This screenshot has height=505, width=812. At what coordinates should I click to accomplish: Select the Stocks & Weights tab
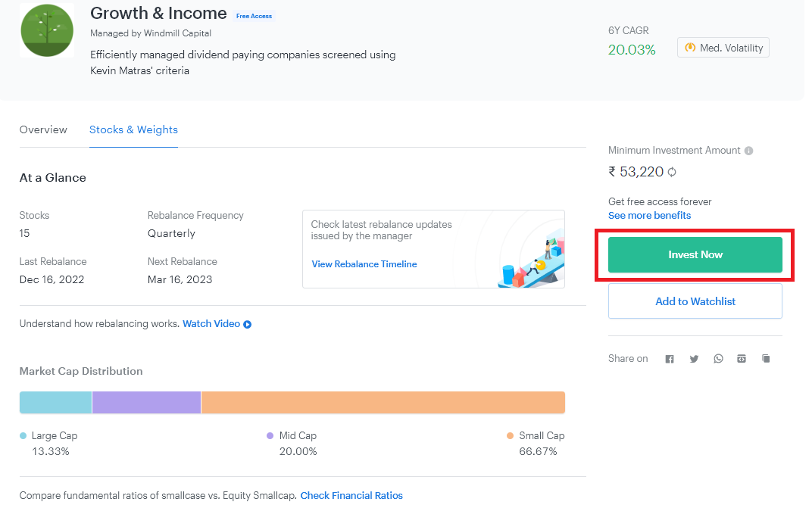tap(133, 129)
